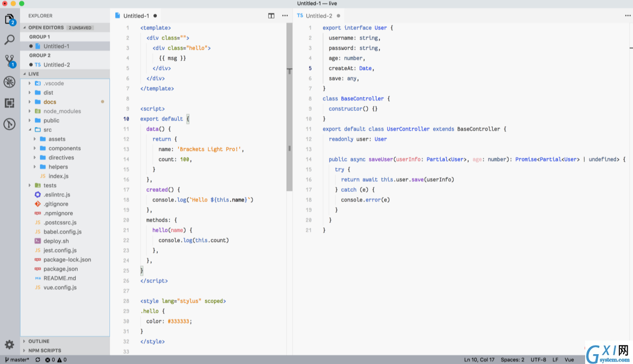Open the Manage settings gear
The image size is (633, 364).
point(10,344)
